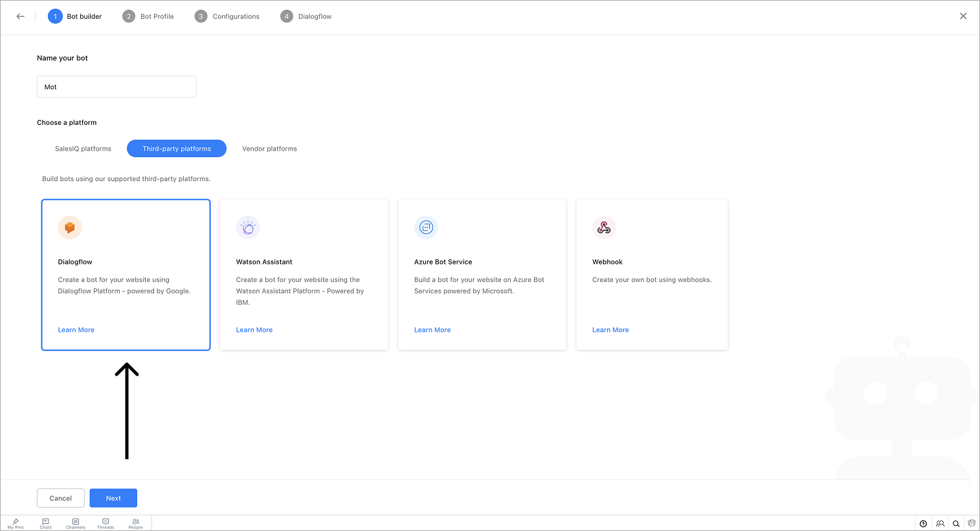Open Learn More link under Webhook

[610, 330]
